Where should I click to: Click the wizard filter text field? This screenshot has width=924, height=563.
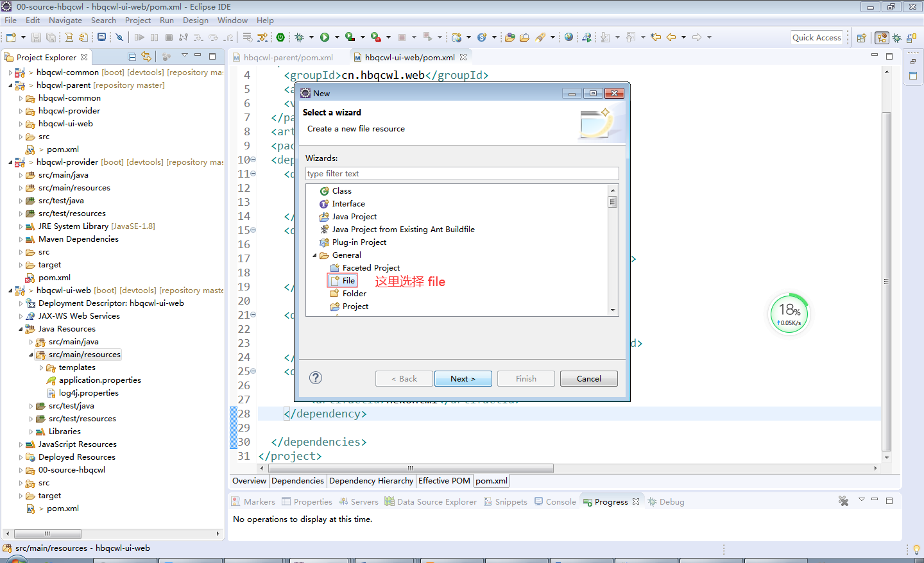462,174
